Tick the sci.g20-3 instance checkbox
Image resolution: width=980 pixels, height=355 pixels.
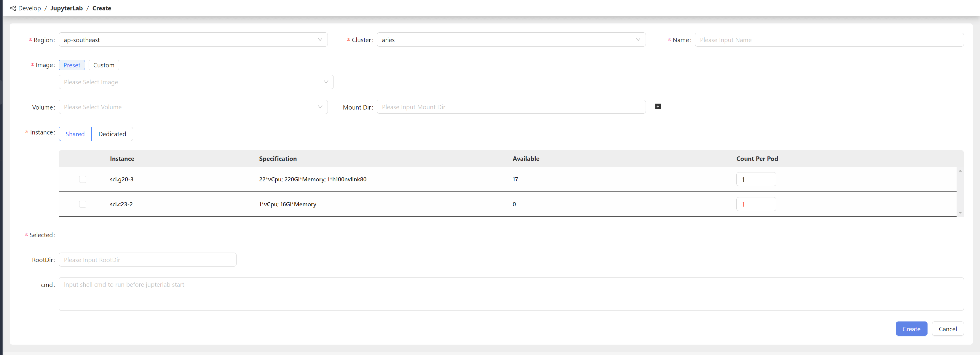(x=82, y=179)
